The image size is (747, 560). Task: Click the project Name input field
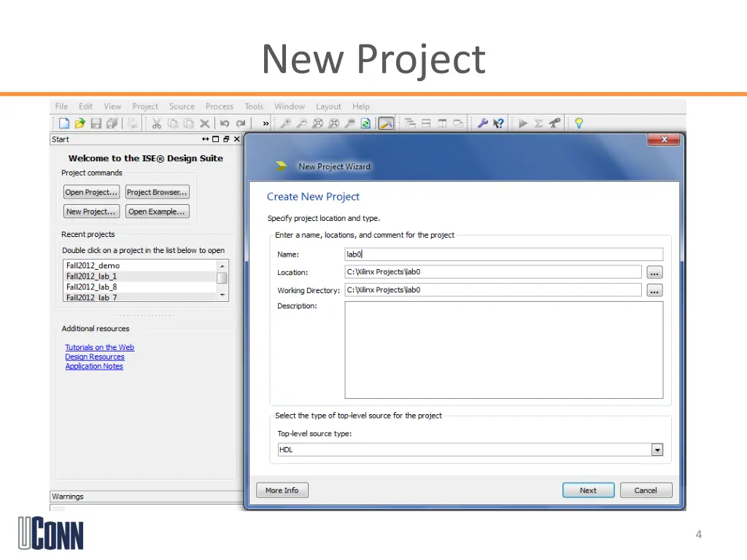click(x=503, y=254)
